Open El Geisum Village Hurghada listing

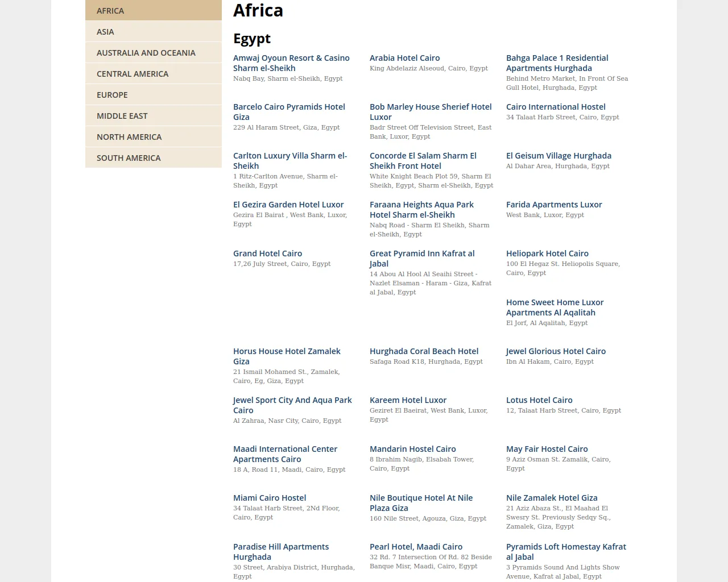(x=559, y=156)
